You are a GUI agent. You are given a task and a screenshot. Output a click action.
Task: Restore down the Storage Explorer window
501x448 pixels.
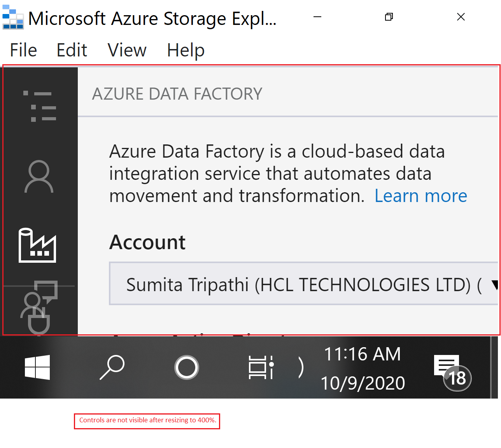pyautogui.click(x=389, y=17)
